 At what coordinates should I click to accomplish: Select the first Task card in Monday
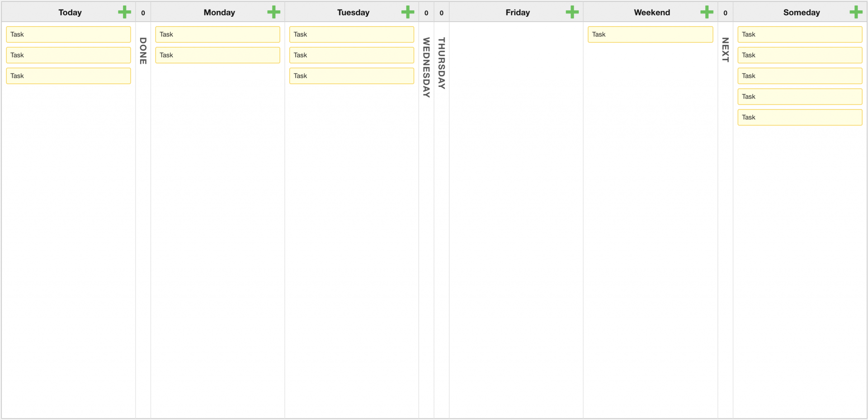(217, 34)
